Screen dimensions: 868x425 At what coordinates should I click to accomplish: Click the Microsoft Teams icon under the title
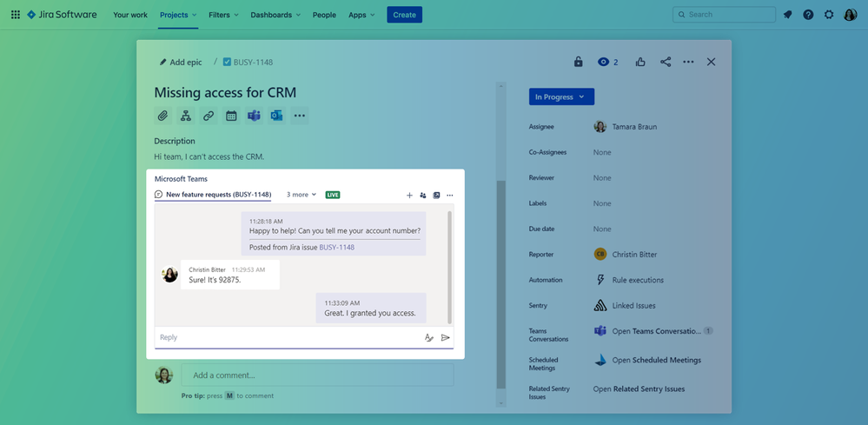coord(254,116)
